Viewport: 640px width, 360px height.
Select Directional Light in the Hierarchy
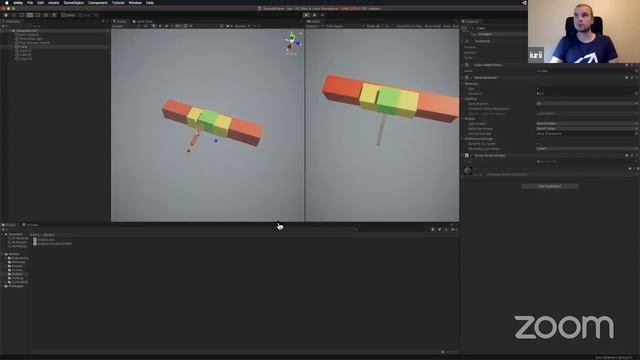click(30, 39)
